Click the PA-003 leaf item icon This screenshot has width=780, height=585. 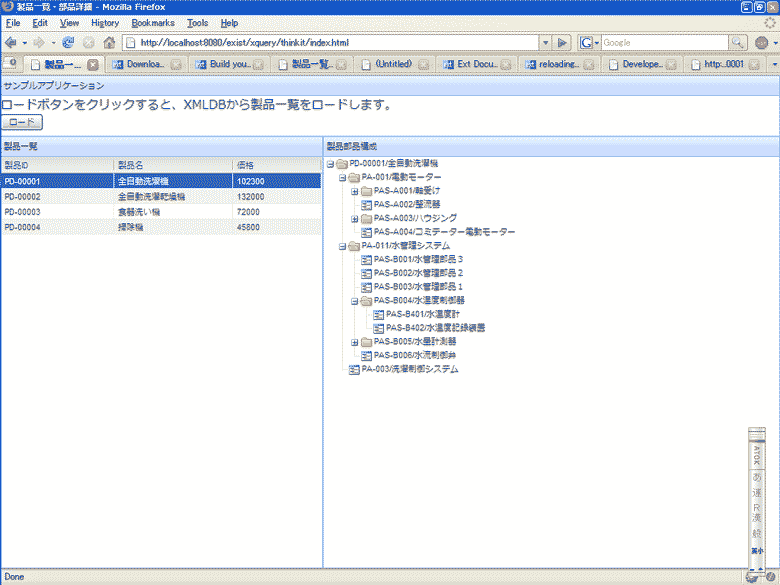353,369
